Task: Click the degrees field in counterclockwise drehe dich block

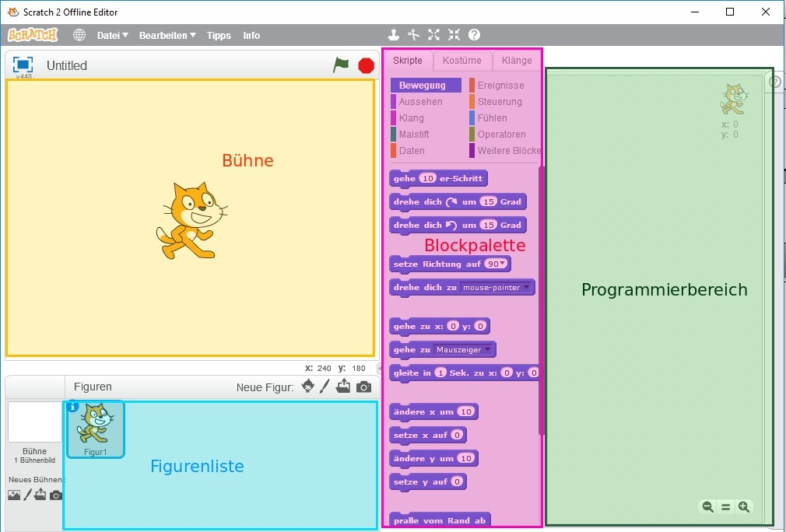Action: pyautogui.click(x=488, y=225)
